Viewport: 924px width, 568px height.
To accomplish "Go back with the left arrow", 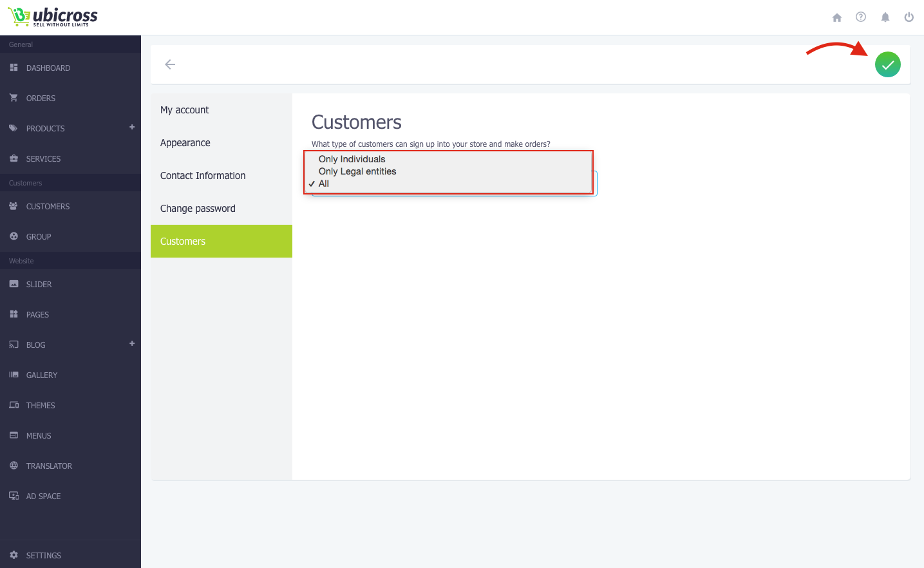I will 170,64.
